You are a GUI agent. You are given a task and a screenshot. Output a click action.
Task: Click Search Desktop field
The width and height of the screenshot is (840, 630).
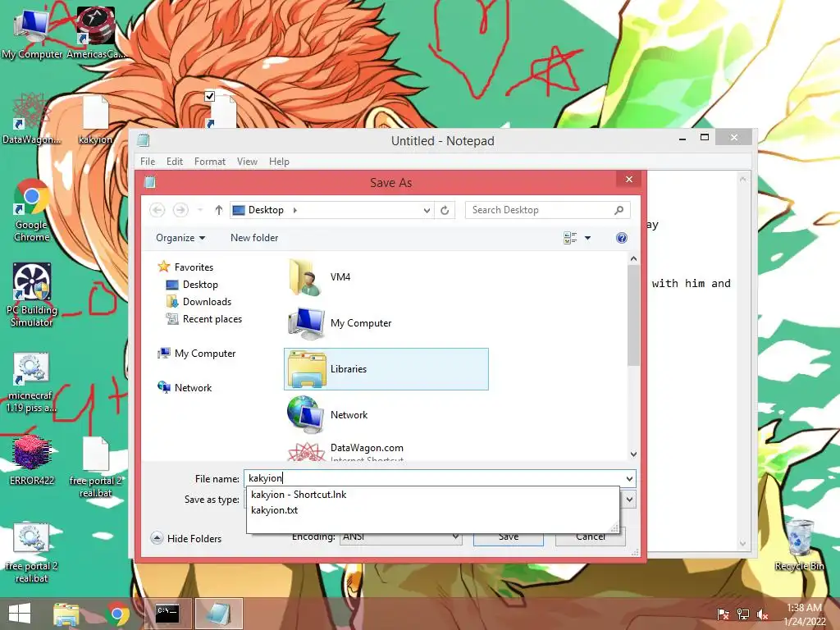point(547,210)
